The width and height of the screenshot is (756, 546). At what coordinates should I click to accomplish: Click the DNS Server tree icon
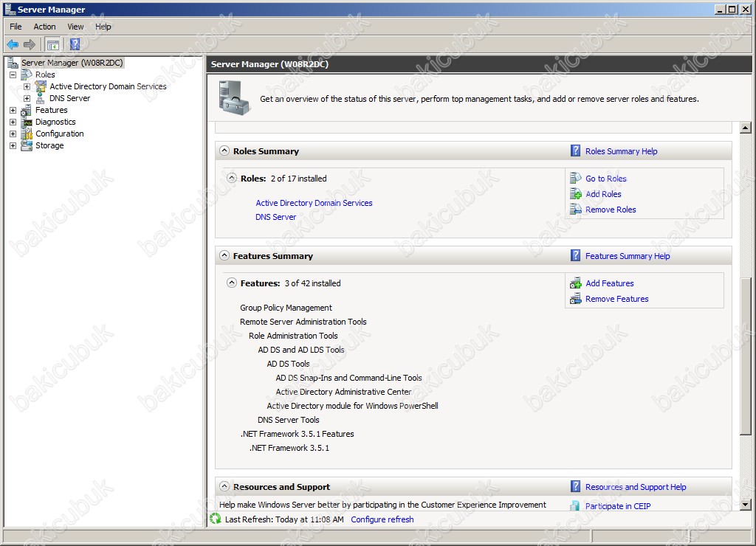41,98
